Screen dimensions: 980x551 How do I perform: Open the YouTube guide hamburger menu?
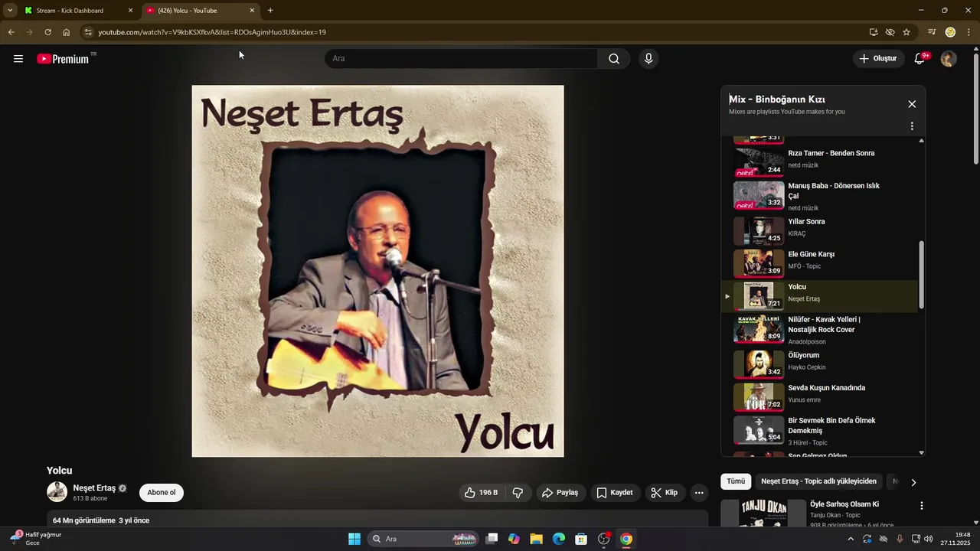[18, 59]
